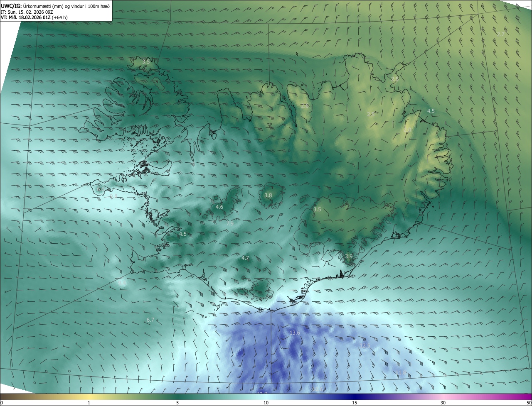Click the color scale tick label 0
Image resolution: width=532 pixels, height=406 pixels.
[x=2, y=403]
